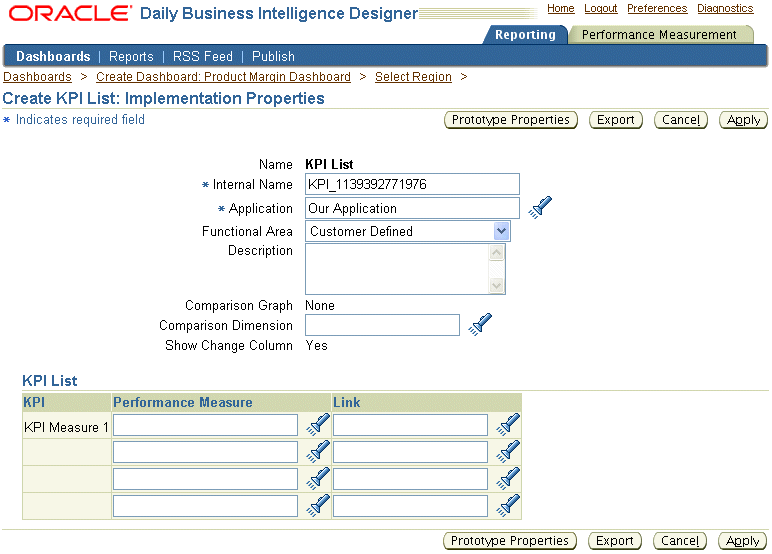Search Link for KPI Measure 1 row
Screen dimensions: 772x554
[x=508, y=424]
